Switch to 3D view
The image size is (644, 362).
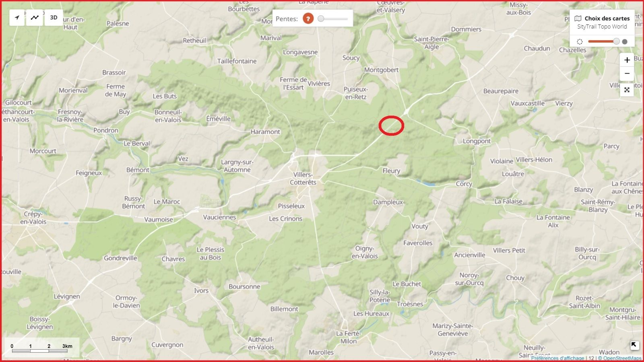coord(54,18)
